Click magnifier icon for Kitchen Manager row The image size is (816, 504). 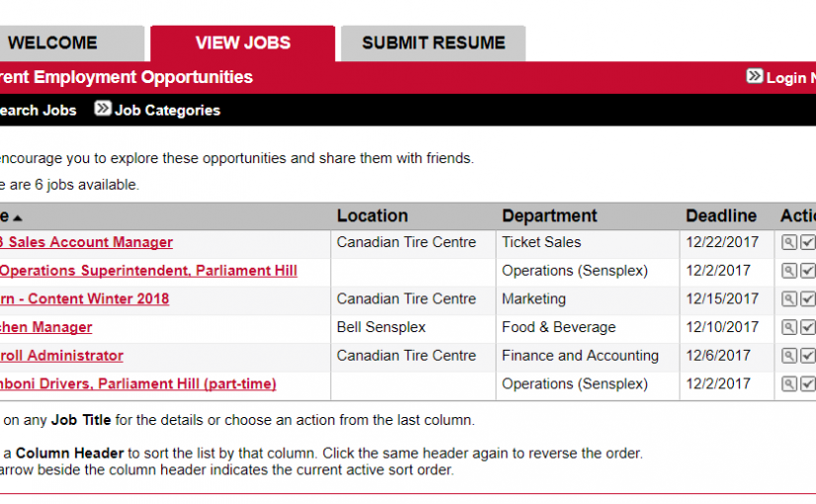[788, 328]
